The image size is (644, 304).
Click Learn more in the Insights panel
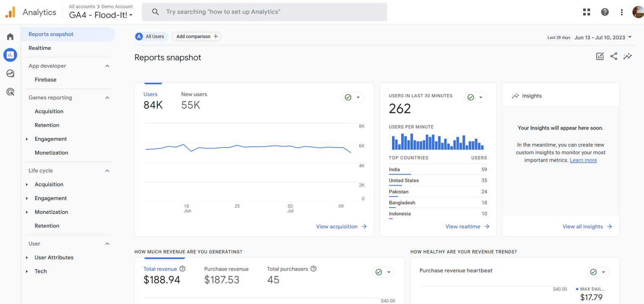click(x=583, y=160)
